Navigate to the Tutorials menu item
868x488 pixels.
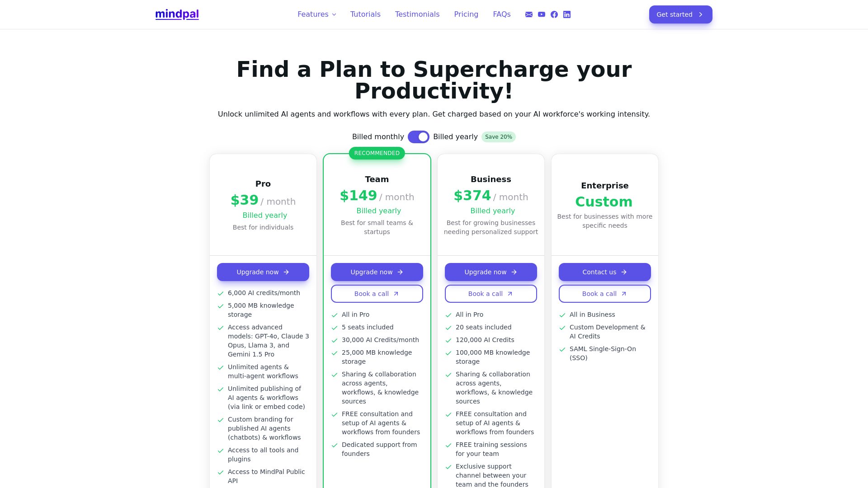tap(365, 14)
